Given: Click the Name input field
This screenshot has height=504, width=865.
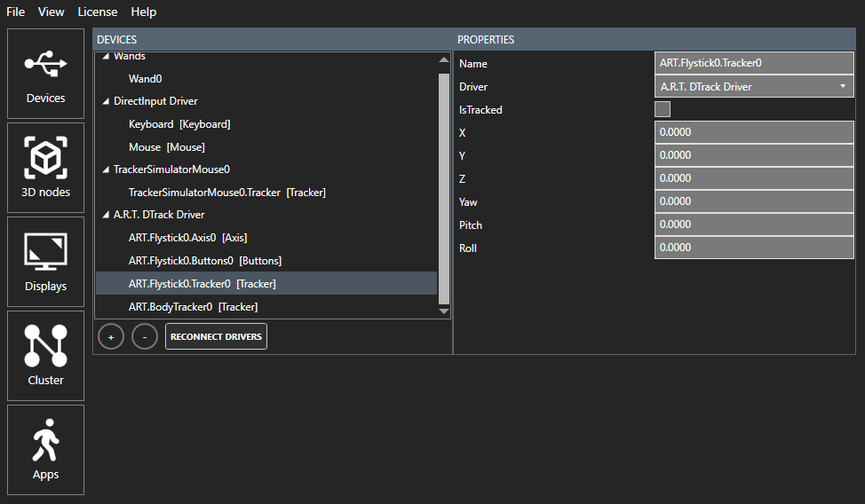Looking at the screenshot, I should (754, 64).
